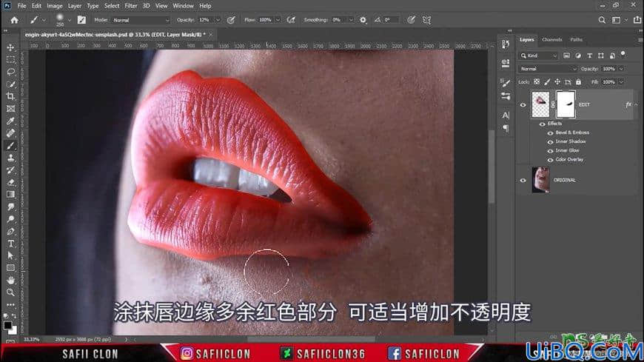Select the Spot Healing Brush tool

click(10, 133)
